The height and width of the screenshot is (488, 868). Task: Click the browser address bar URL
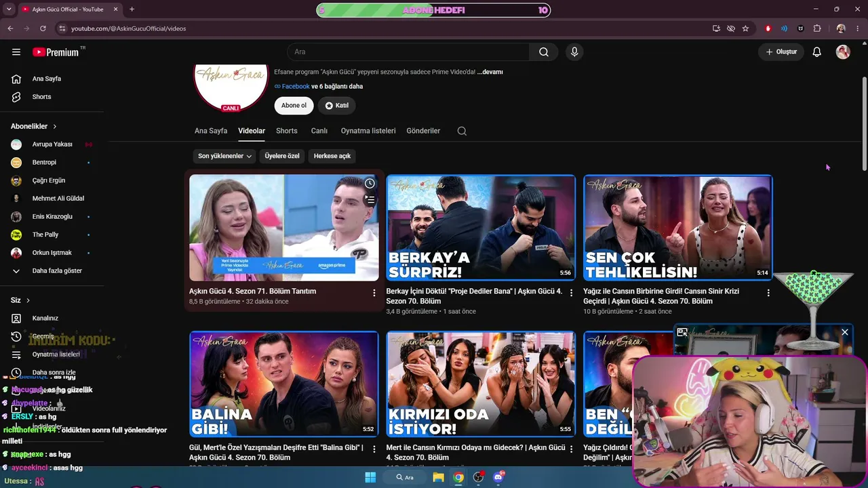tap(129, 28)
